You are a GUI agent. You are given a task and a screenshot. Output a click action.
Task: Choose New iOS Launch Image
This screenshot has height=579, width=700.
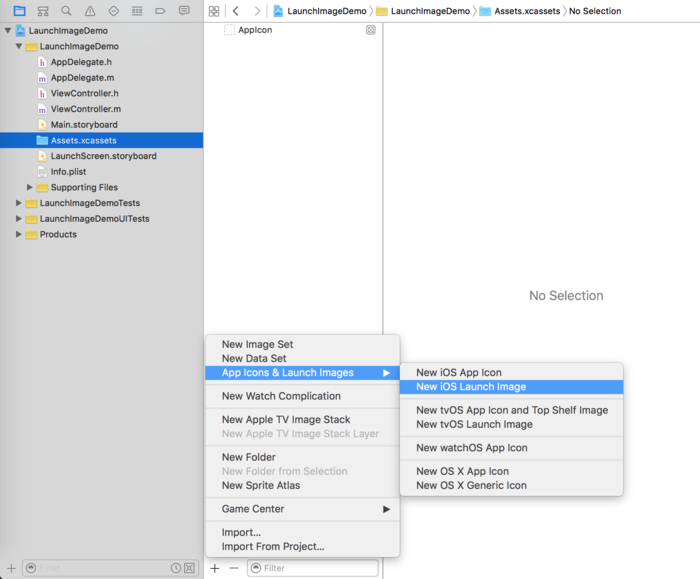[512, 387]
